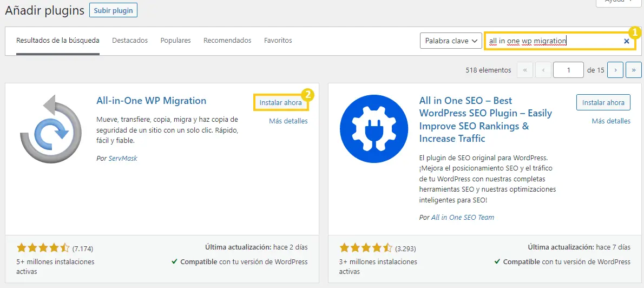The width and height of the screenshot is (644, 288).
Task: Switch to the Favoritos tab
Action: pyautogui.click(x=278, y=40)
